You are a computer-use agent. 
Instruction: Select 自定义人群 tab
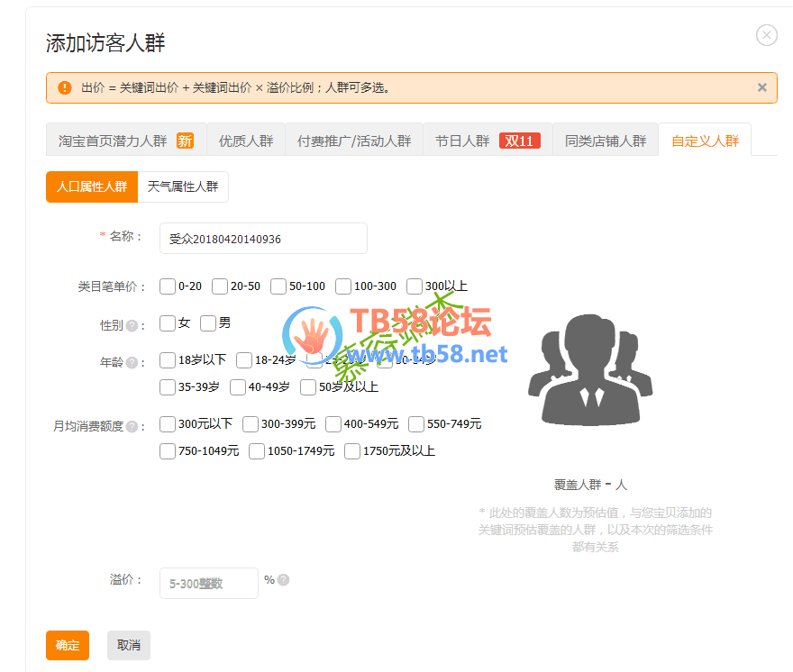(705, 139)
